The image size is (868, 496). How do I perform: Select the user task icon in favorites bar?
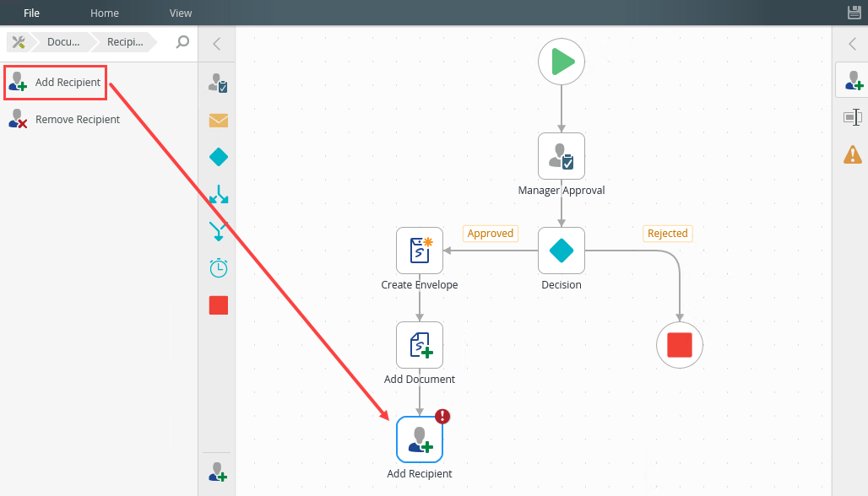tap(218, 84)
